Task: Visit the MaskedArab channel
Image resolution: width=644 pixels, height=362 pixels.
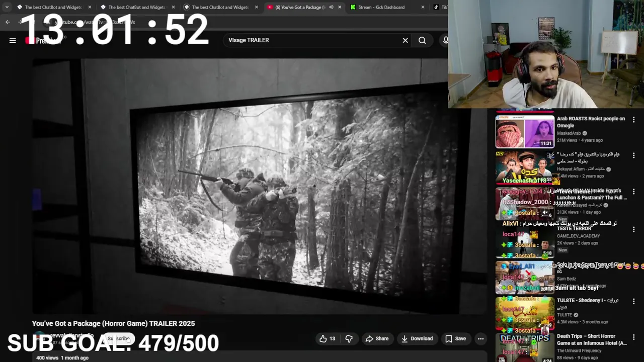Action: click(x=569, y=133)
